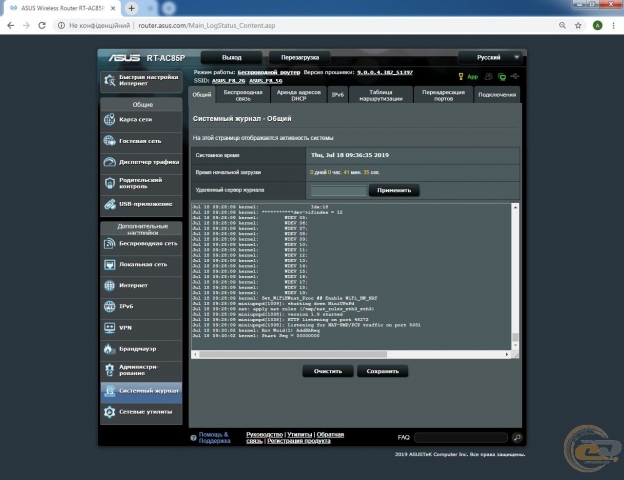
Task: Open Parental Control (Родительский контроль) section
Action: (140, 183)
